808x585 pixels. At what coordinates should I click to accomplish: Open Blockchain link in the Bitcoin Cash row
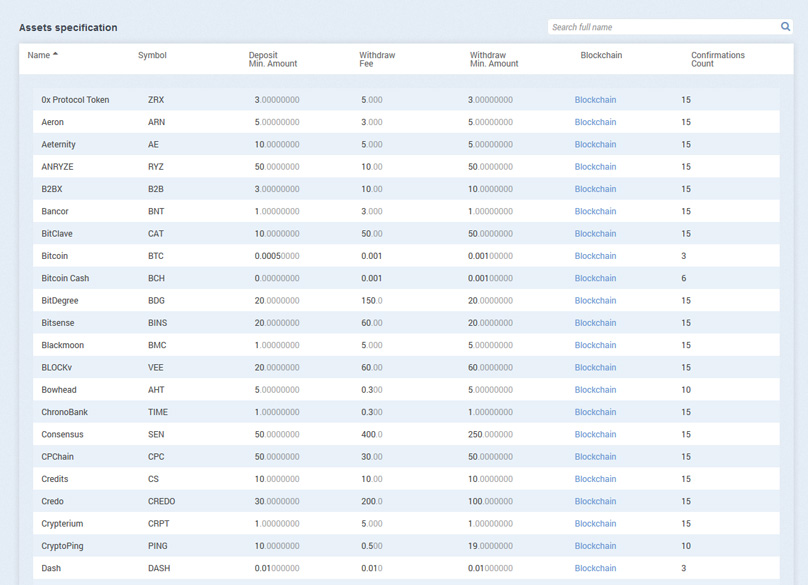pyautogui.click(x=595, y=278)
